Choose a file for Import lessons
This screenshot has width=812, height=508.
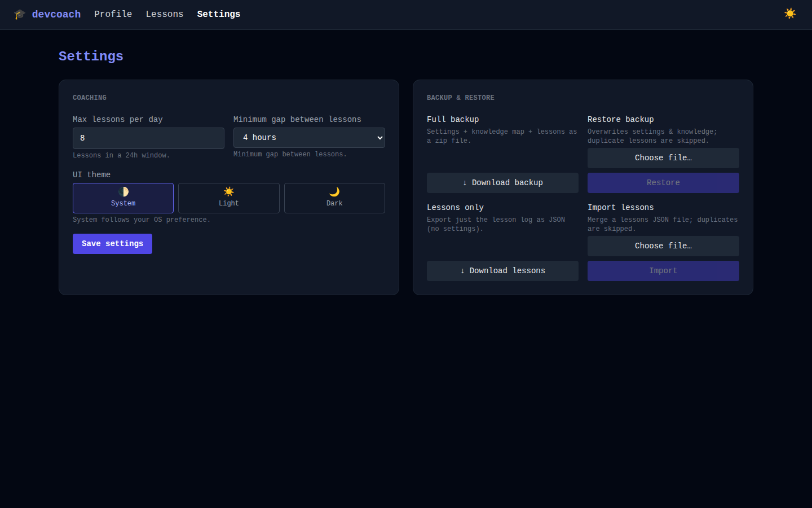[x=663, y=246]
